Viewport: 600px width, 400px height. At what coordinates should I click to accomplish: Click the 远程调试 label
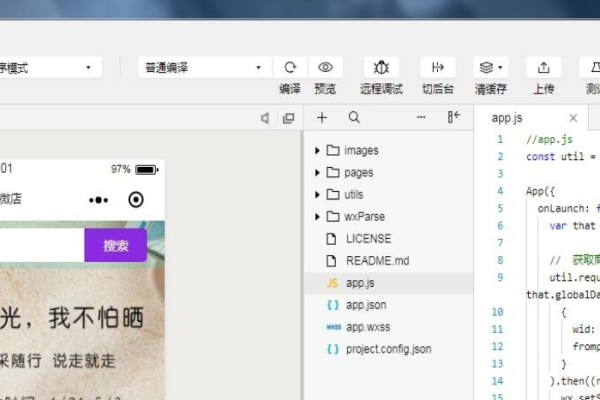tap(381, 89)
